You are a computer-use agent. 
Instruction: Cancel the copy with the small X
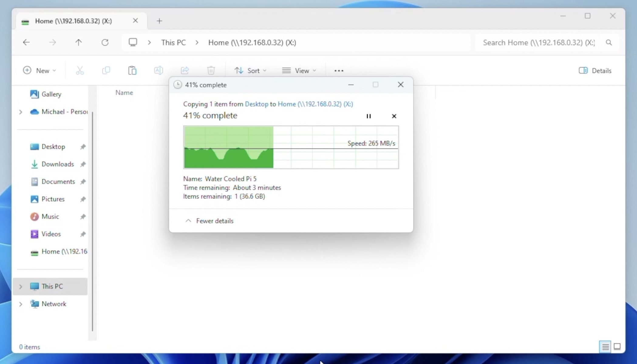pyautogui.click(x=394, y=116)
